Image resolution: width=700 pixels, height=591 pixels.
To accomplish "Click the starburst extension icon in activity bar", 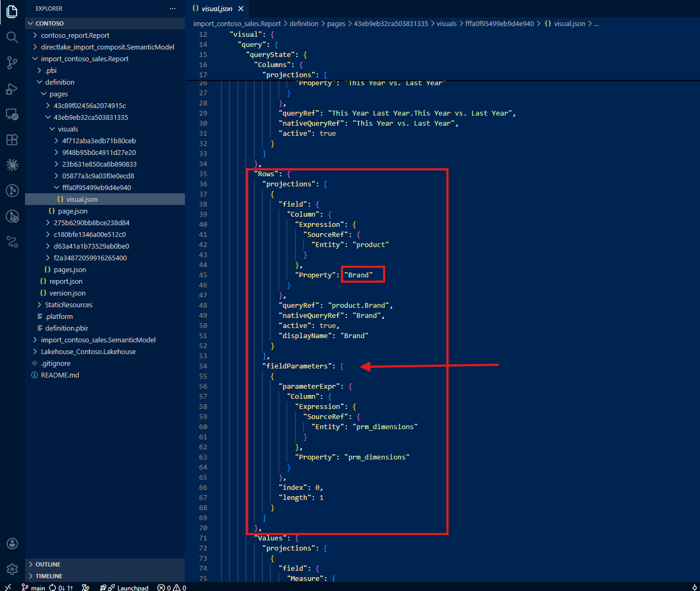I will pyautogui.click(x=12, y=165).
